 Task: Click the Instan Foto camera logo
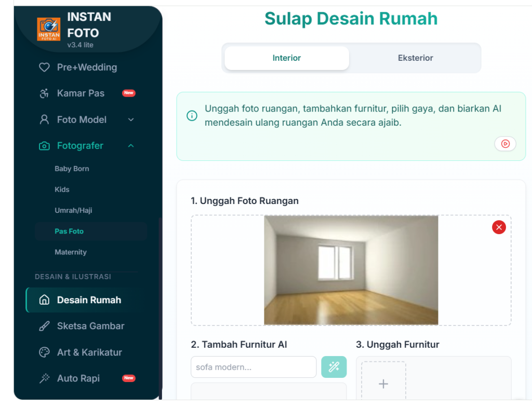[x=48, y=29]
